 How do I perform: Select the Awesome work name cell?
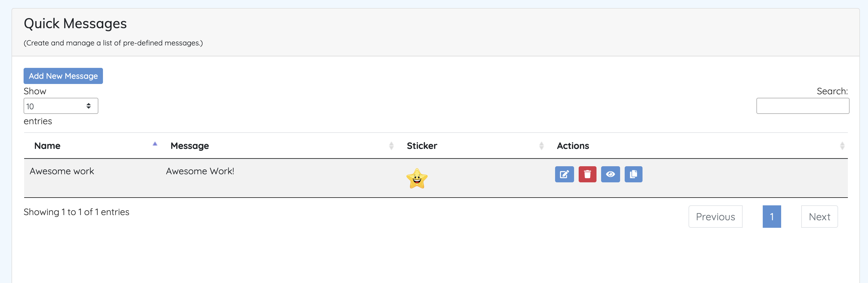pyautogui.click(x=62, y=171)
